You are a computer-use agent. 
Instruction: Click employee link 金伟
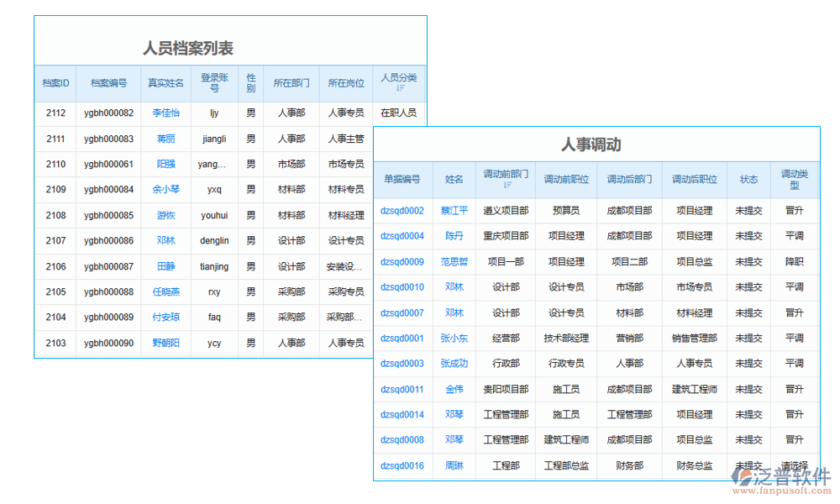pyautogui.click(x=454, y=389)
